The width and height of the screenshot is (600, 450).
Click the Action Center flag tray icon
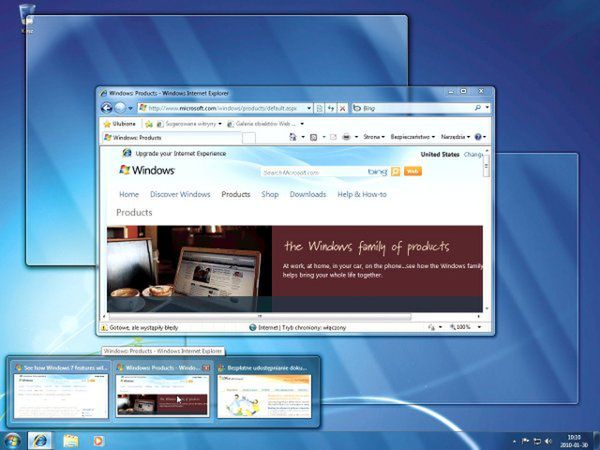pos(526,441)
